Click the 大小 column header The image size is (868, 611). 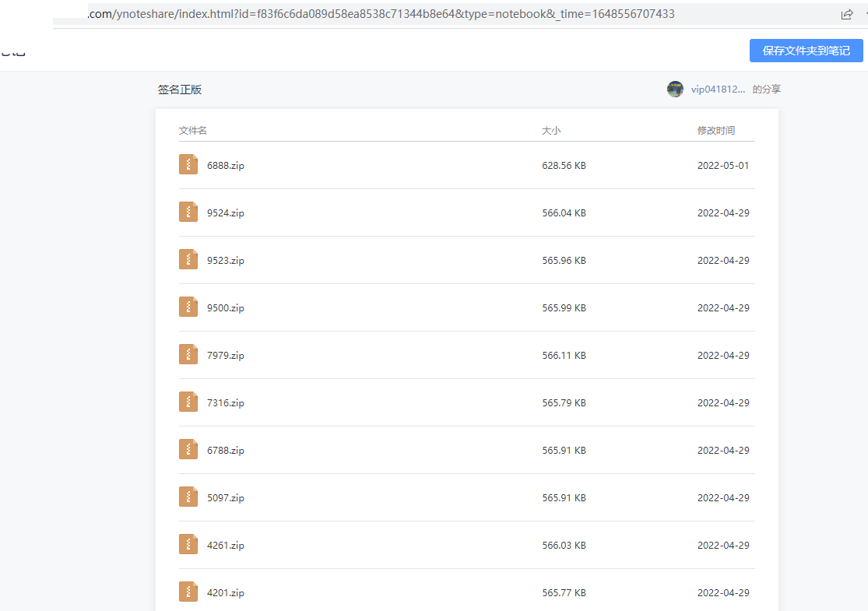[551, 131]
